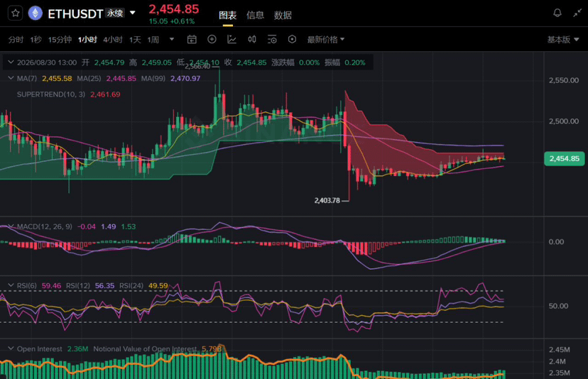The image size is (588, 379).
Task: Select the 15分钟 timeframe
Action: coord(60,40)
